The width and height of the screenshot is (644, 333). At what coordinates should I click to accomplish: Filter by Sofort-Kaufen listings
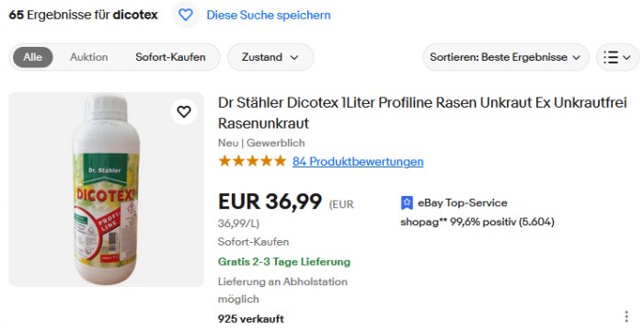(170, 57)
